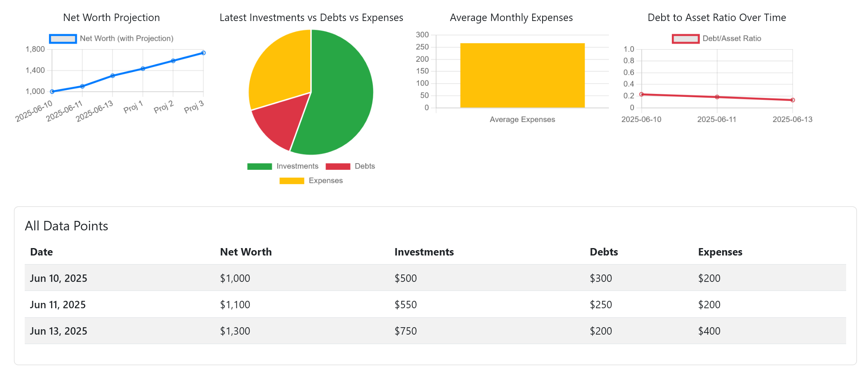The width and height of the screenshot is (868, 375).
Task: Click the Net Worth column header
Action: 246,252
